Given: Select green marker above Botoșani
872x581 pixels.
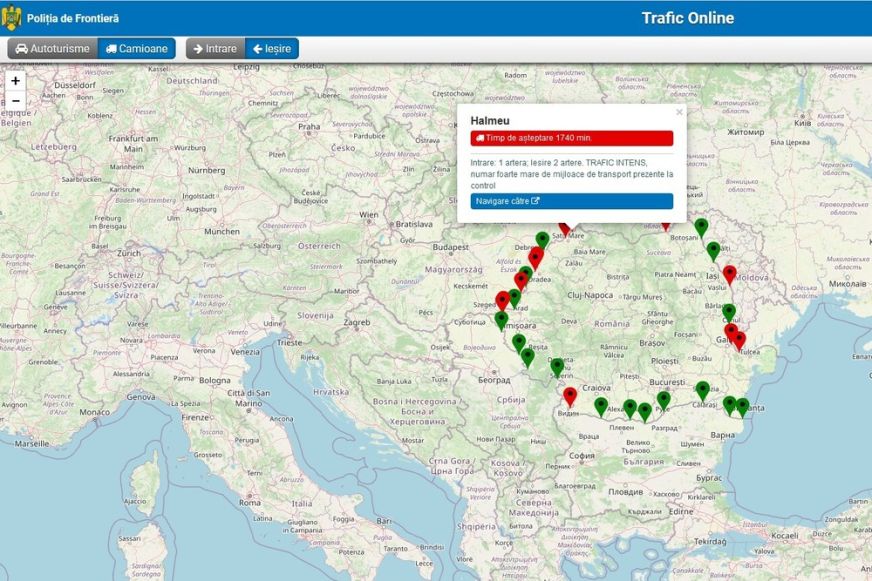Looking at the screenshot, I should (x=701, y=227).
